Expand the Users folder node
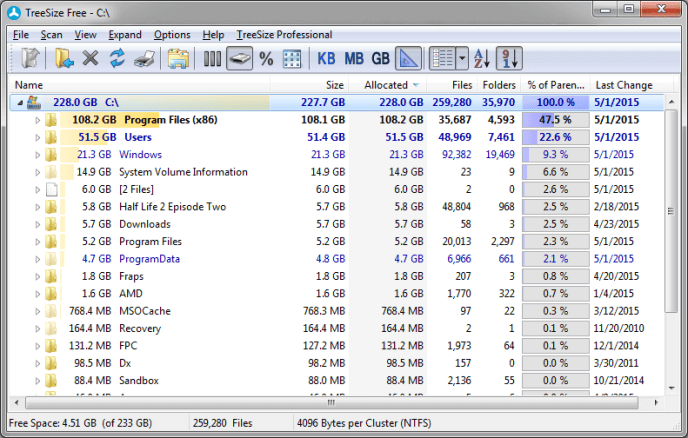This screenshot has height=438, width=688. click(x=37, y=137)
